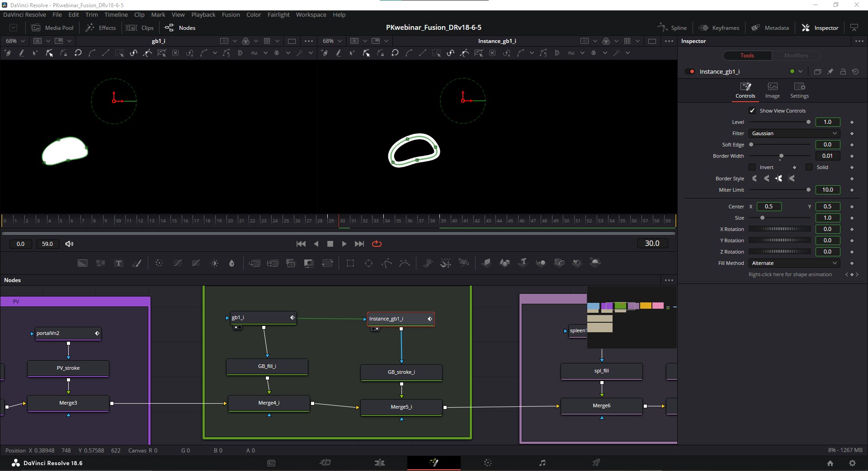Open the Deliver page rocket icon
Viewport: 868px width, 471px height.
tap(596, 462)
